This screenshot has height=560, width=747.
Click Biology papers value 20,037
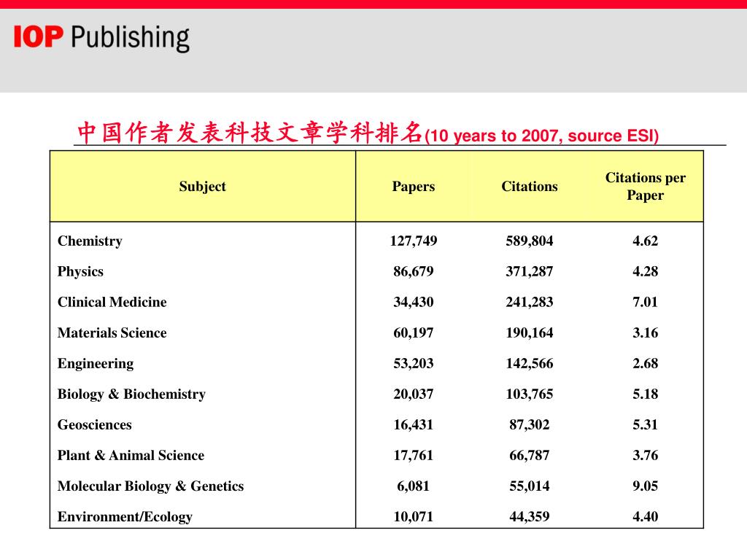(x=414, y=394)
